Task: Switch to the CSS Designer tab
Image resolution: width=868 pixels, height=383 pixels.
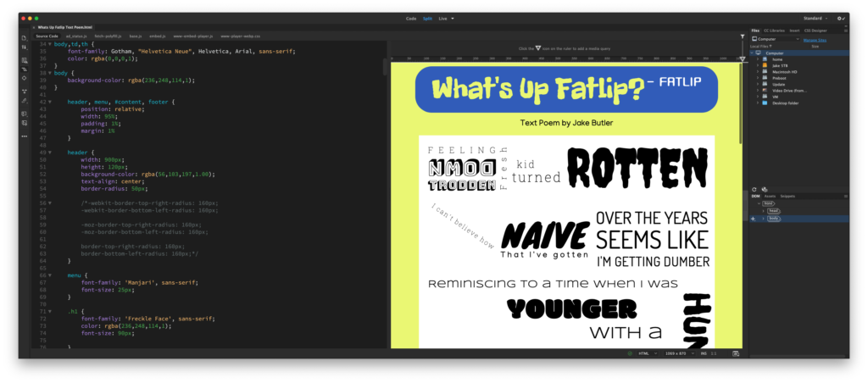Action: coord(817,30)
